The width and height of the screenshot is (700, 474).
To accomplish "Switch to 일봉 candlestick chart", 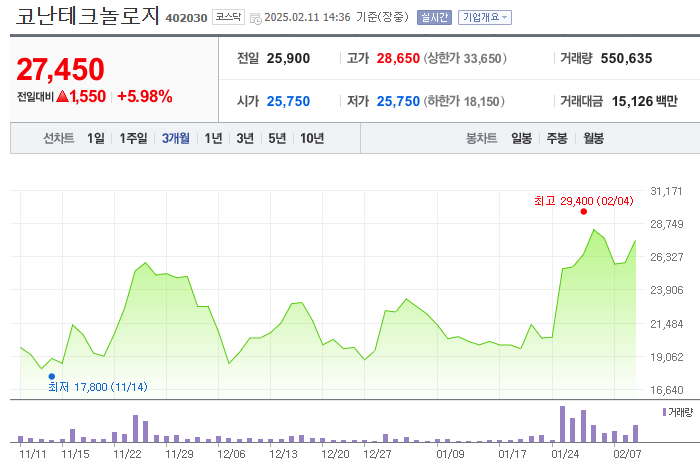I will click(521, 138).
